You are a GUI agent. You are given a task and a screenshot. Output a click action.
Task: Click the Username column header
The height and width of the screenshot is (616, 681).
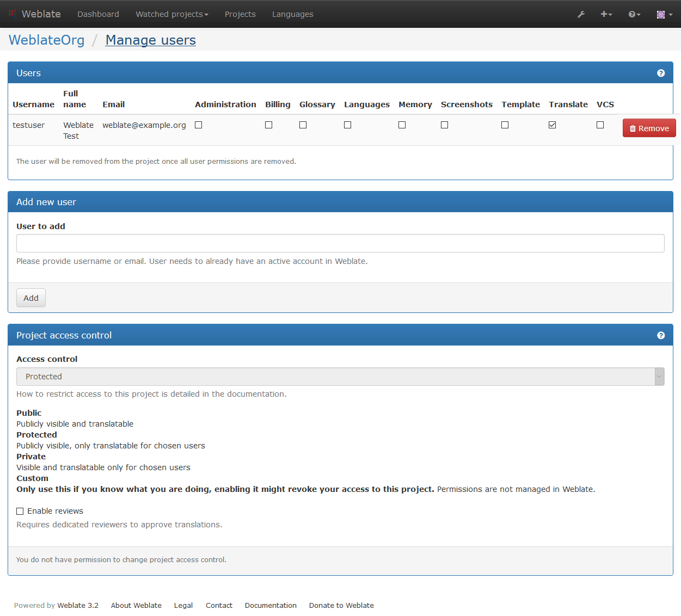tap(34, 104)
